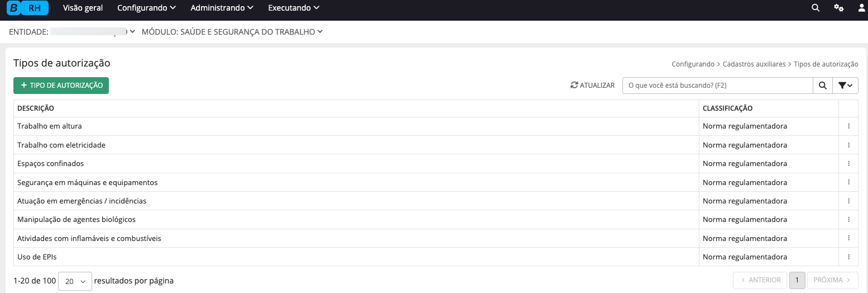Open the Administrando menu
Image resolution: width=868 pixels, height=293 pixels.
(x=222, y=8)
